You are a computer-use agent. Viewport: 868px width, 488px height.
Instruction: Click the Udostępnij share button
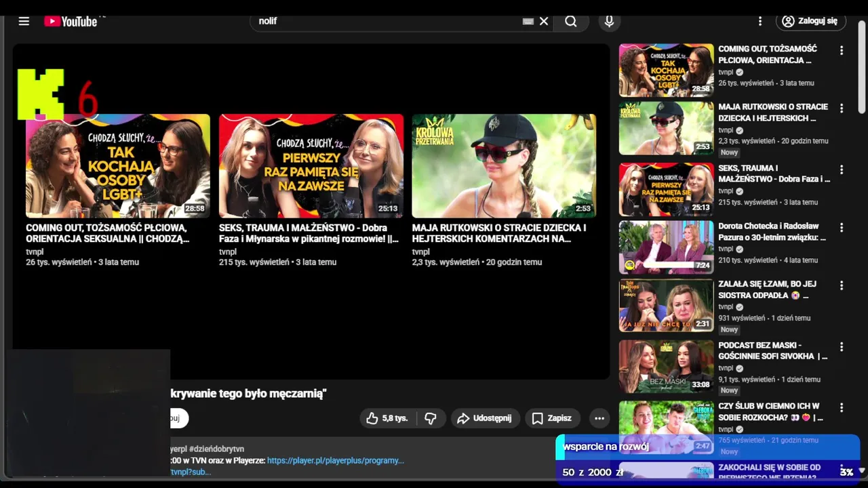(x=485, y=418)
